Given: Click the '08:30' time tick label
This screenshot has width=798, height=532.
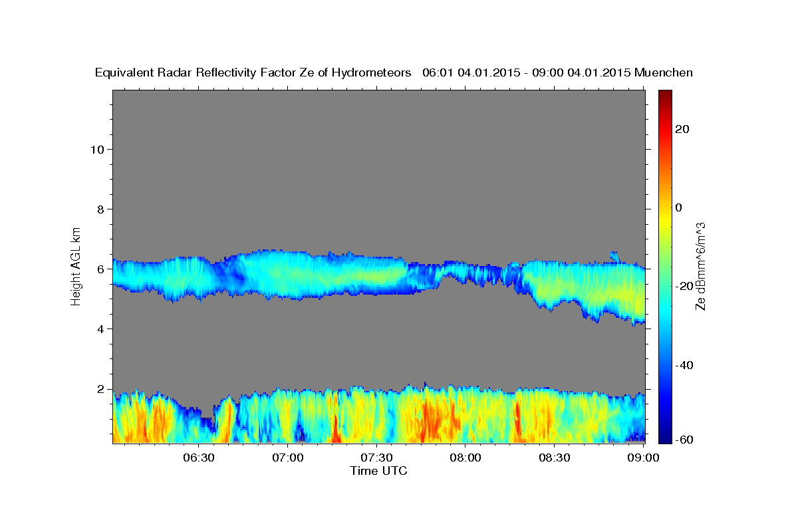Looking at the screenshot, I should point(554,458).
